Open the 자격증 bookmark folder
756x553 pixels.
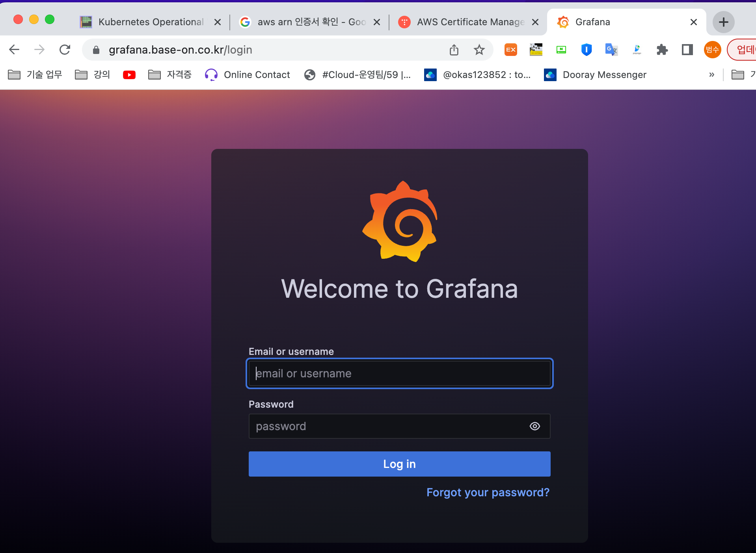point(170,75)
